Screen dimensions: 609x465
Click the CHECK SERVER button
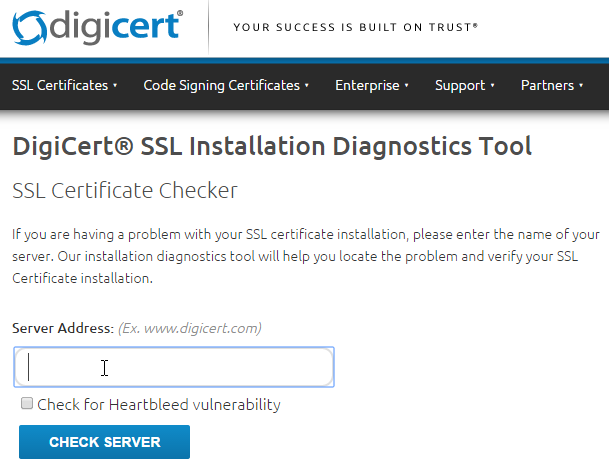point(104,442)
